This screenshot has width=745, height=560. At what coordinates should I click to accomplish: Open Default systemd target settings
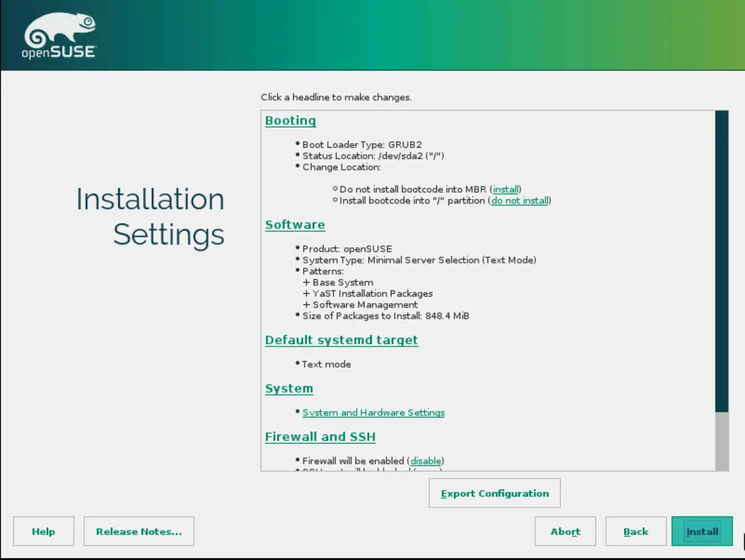[342, 341]
